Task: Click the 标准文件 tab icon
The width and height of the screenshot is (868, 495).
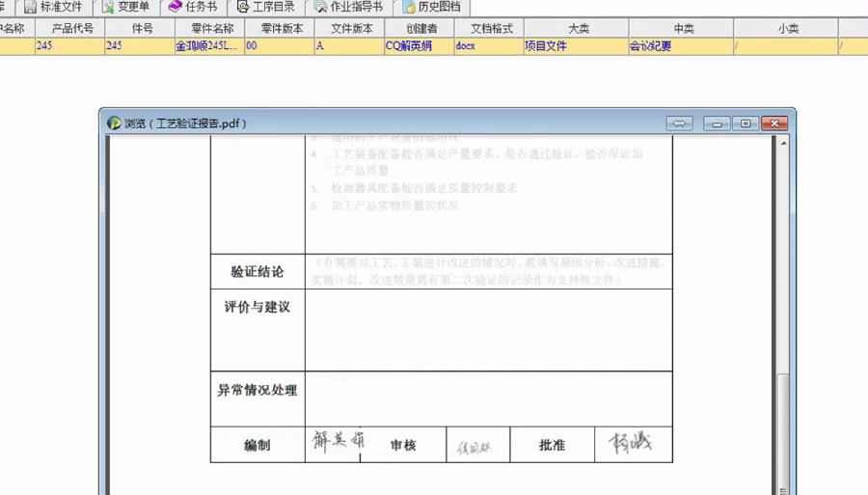Action: point(30,7)
